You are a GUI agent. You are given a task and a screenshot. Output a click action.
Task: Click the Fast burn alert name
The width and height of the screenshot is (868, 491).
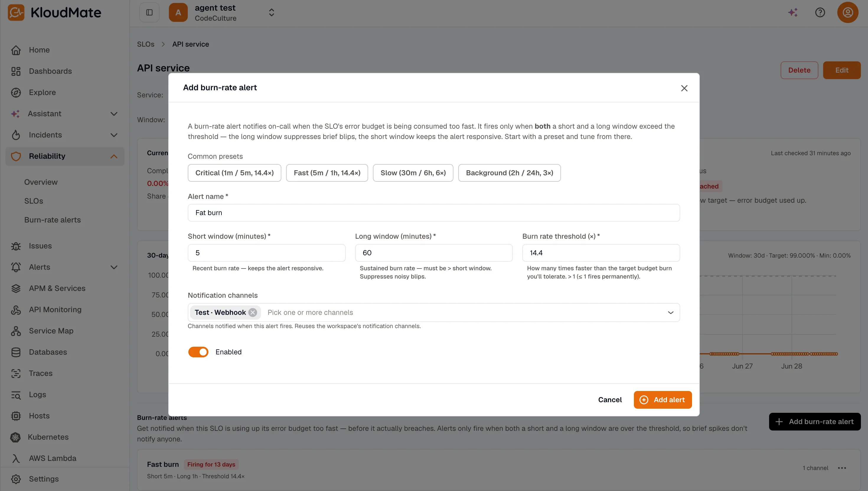coord(163,464)
